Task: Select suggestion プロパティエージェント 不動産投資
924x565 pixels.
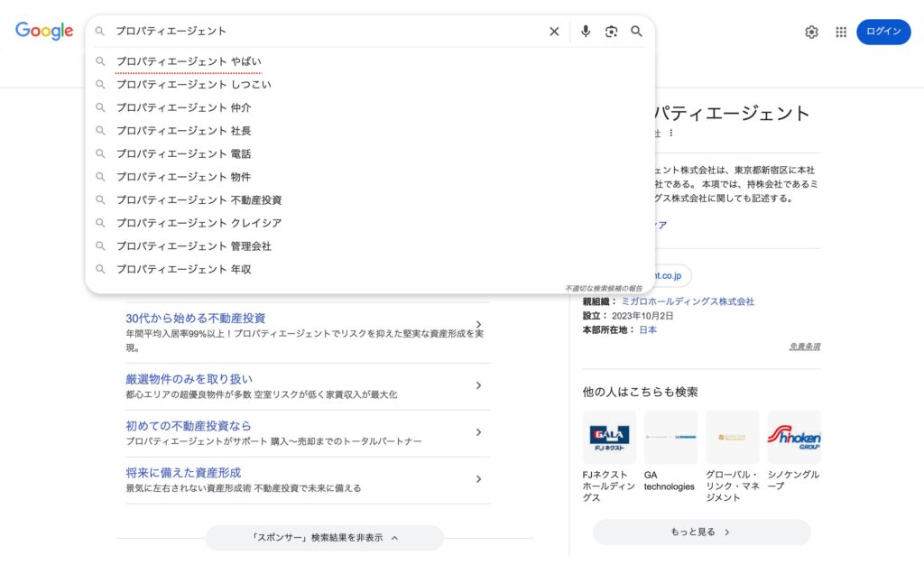Action: pyautogui.click(x=199, y=199)
